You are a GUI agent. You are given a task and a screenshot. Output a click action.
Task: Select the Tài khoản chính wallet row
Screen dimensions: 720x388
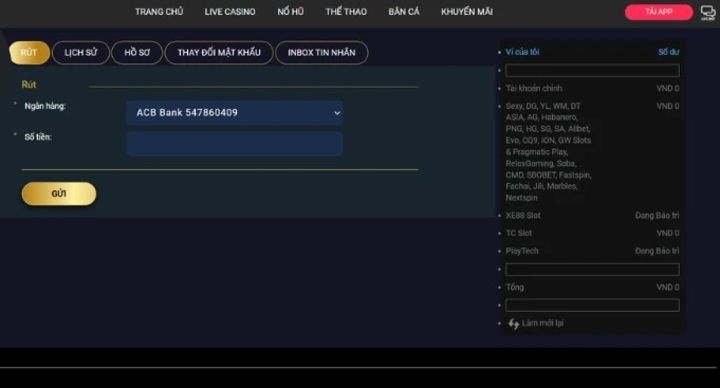point(592,88)
